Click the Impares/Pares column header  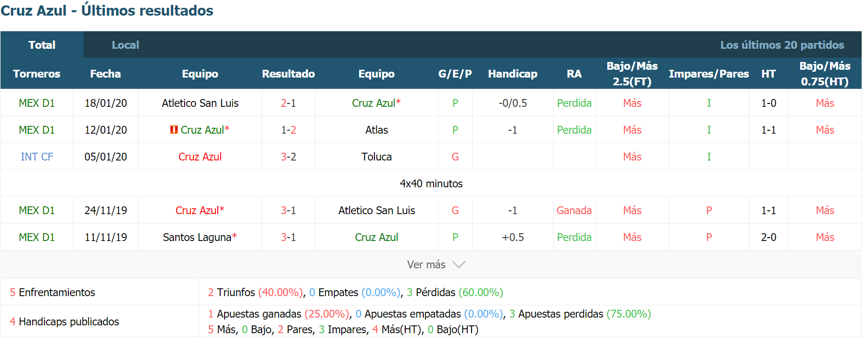pyautogui.click(x=709, y=74)
